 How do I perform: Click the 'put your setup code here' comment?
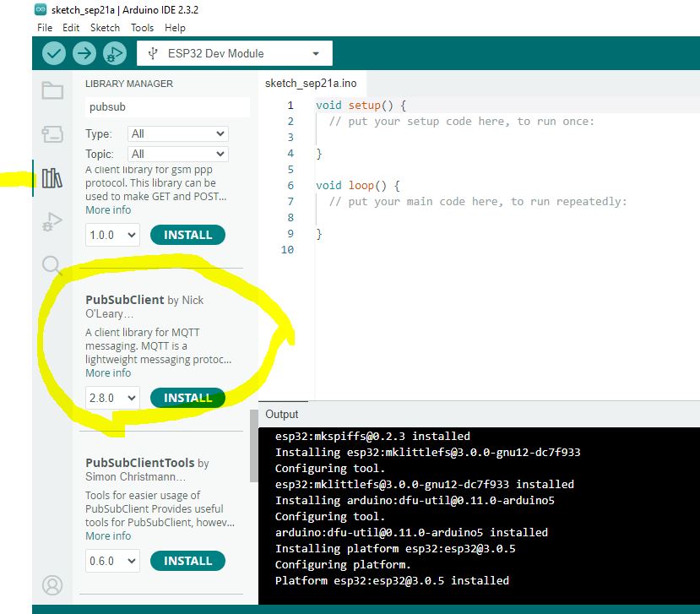pyautogui.click(x=462, y=122)
